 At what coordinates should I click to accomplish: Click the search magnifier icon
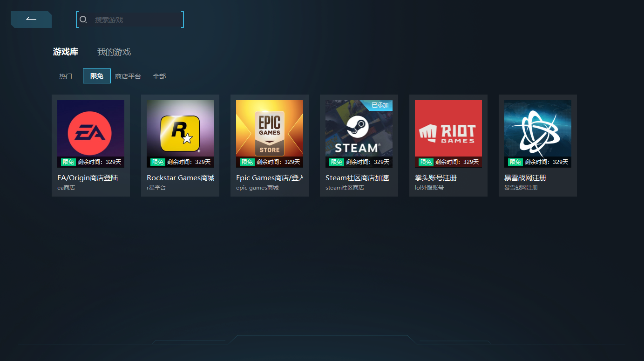(83, 20)
